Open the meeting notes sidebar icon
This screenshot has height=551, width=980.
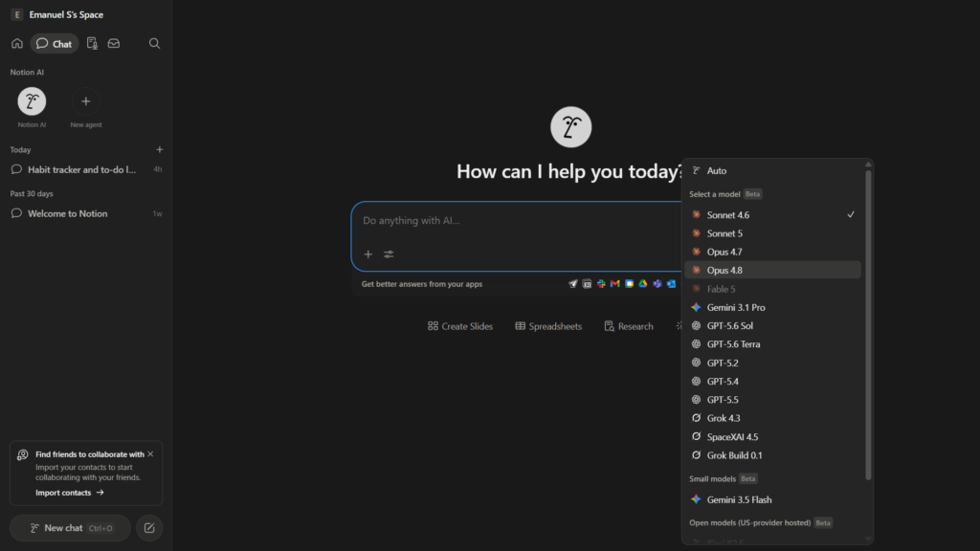tap(92, 44)
